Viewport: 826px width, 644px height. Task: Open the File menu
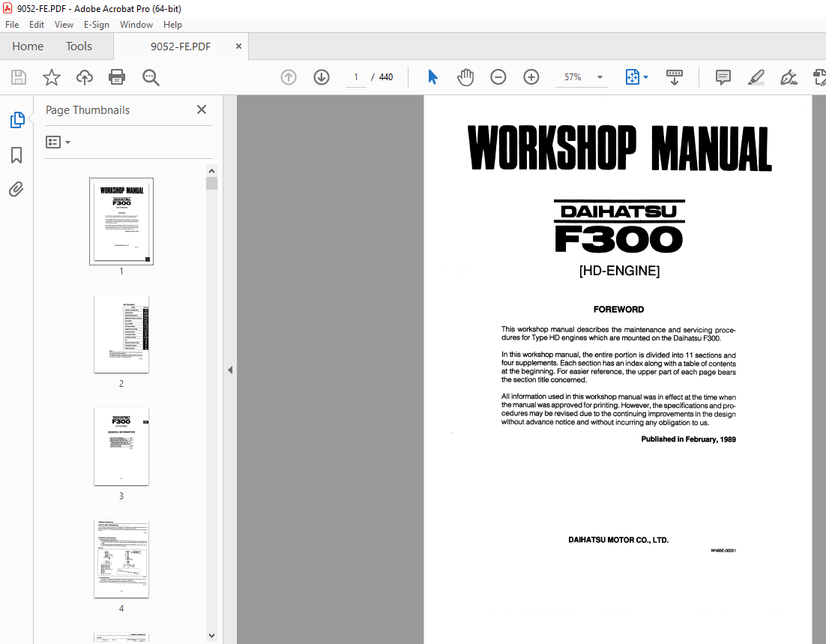[x=12, y=25]
